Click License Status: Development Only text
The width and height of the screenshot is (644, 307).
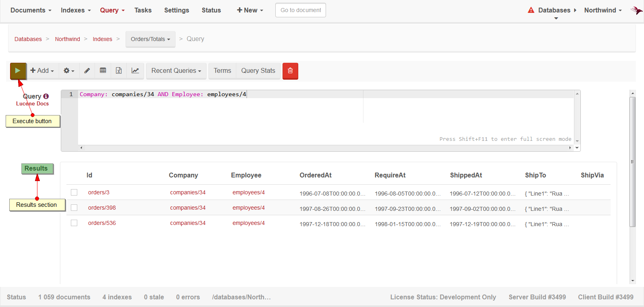(443, 297)
